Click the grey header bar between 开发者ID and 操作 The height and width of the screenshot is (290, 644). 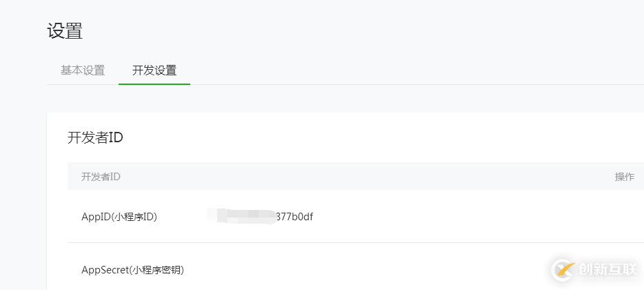coord(365,177)
